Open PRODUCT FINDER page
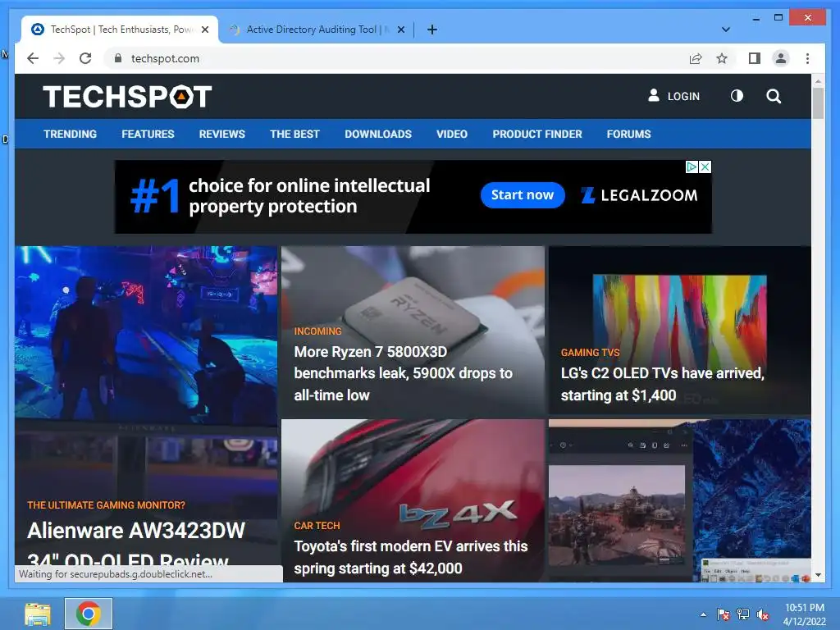This screenshot has width=840, height=630. click(x=537, y=134)
